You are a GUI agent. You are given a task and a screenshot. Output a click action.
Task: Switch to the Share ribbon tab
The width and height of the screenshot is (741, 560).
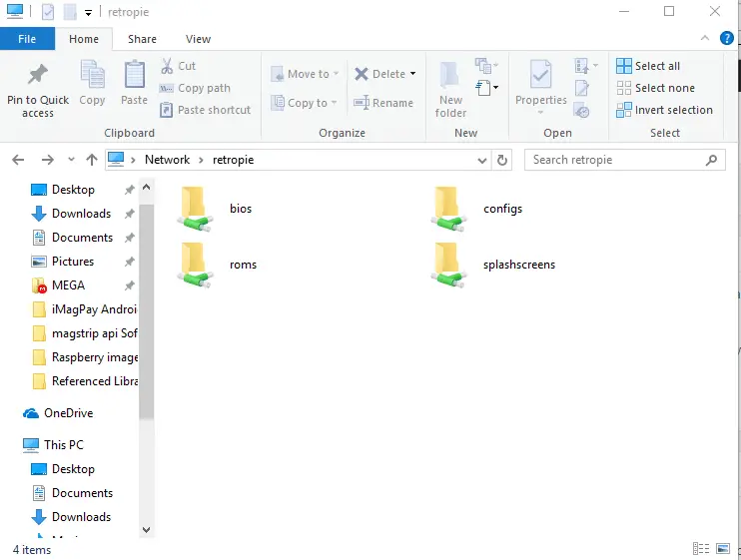click(142, 39)
